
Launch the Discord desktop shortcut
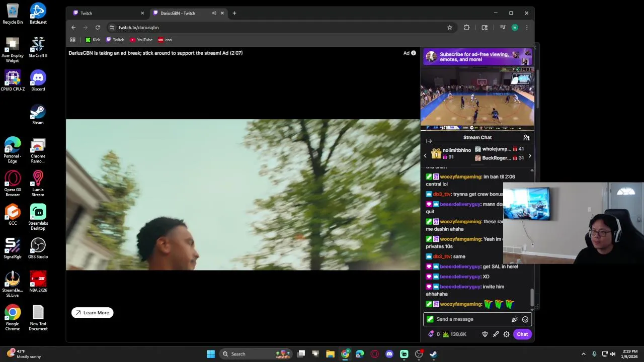coord(38,80)
